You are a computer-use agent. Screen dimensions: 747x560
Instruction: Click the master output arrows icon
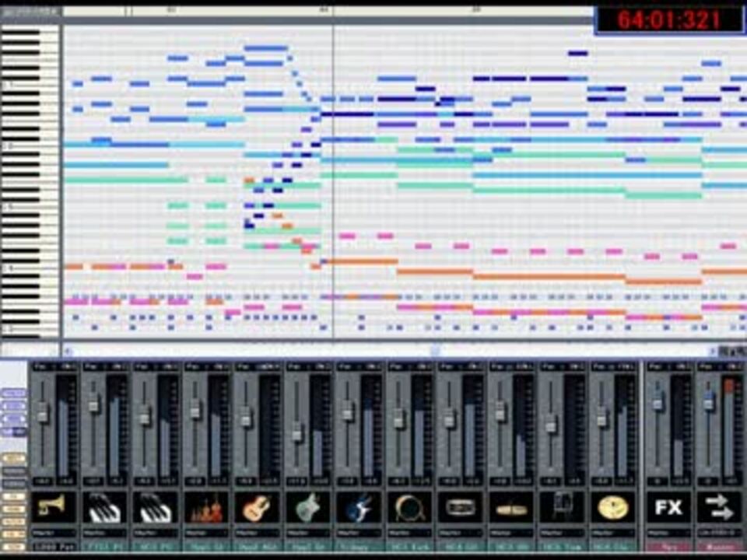pos(721,507)
